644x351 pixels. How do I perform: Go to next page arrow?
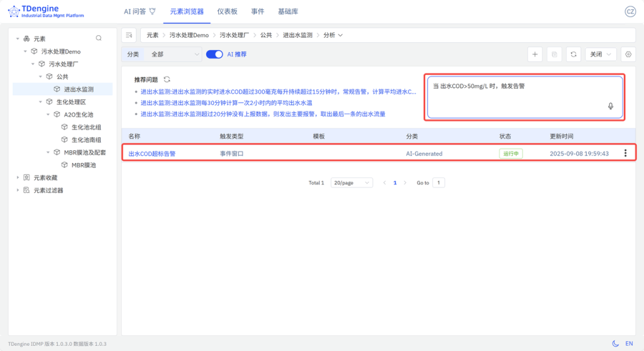coord(405,183)
